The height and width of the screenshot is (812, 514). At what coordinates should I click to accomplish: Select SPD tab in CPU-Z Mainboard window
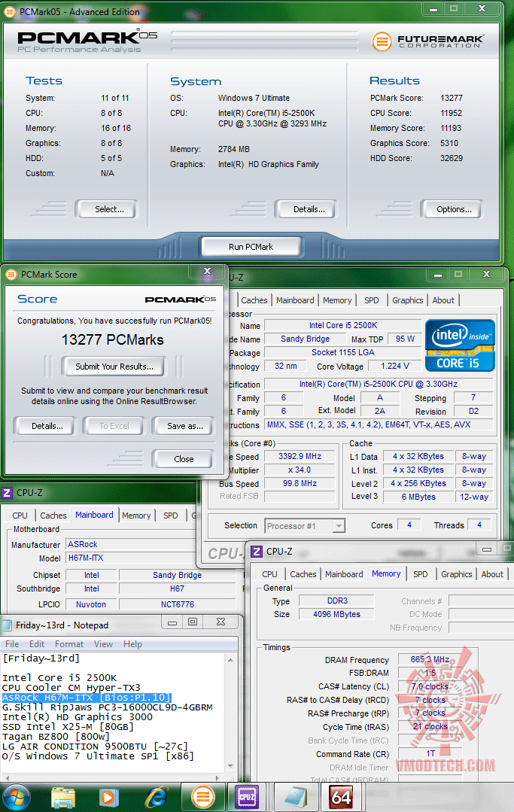click(x=170, y=515)
